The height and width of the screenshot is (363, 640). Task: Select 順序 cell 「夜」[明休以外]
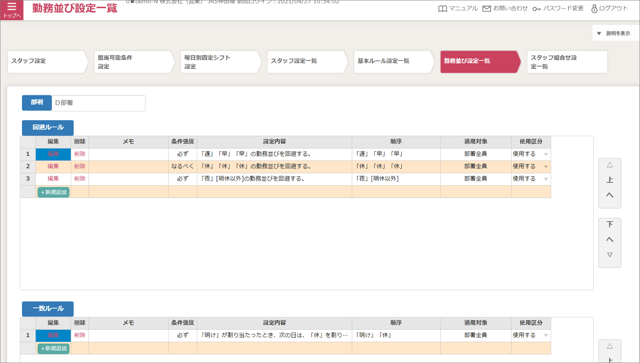396,178
